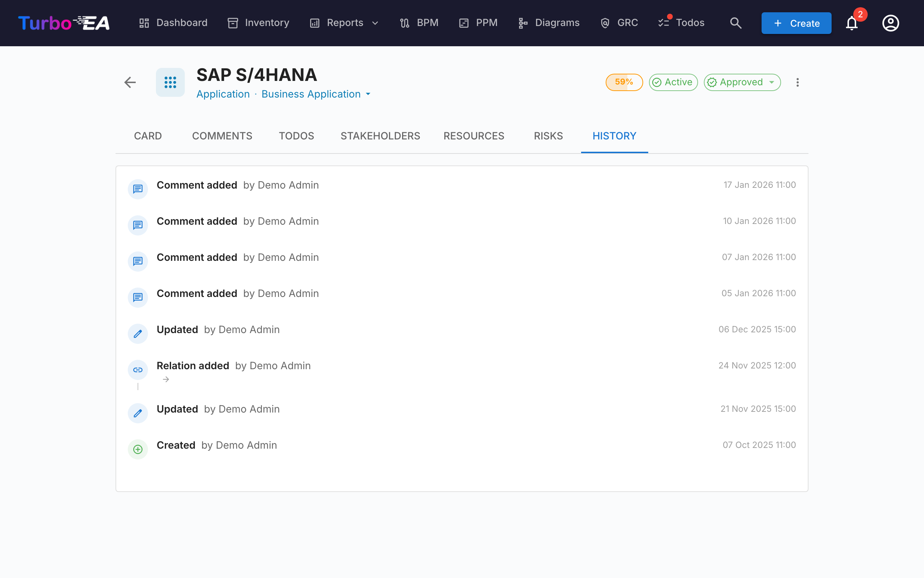
Task: Click the Application type link
Action: pos(223,94)
